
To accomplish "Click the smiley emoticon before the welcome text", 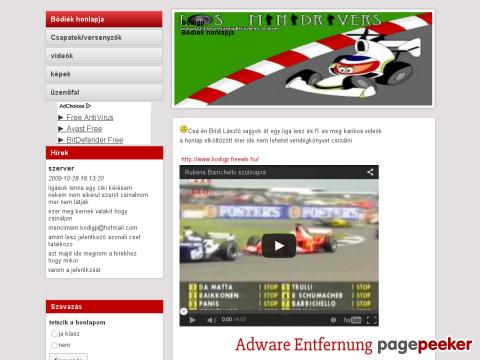I will (x=183, y=129).
